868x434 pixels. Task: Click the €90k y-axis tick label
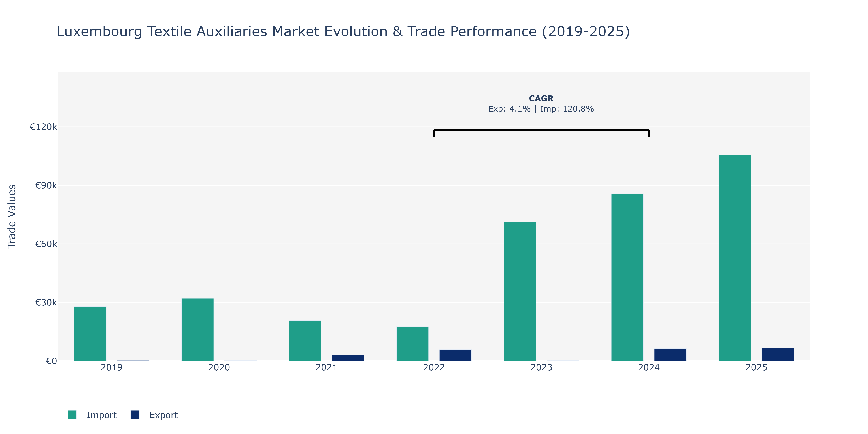[x=46, y=186]
